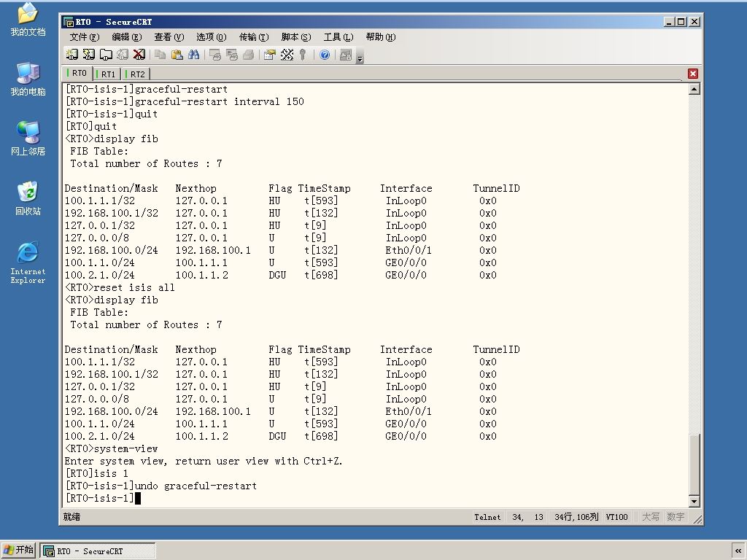Click the terminal scrollbar up arrow

pyautogui.click(x=694, y=89)
